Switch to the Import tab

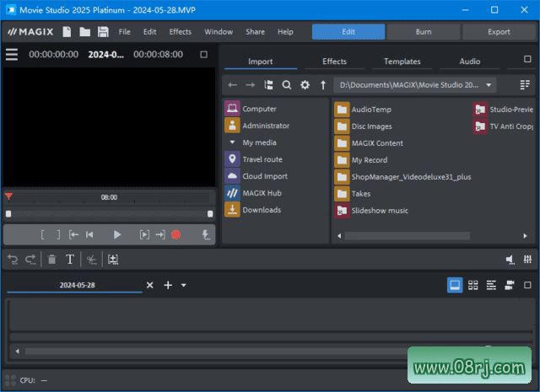coord(261,62)
